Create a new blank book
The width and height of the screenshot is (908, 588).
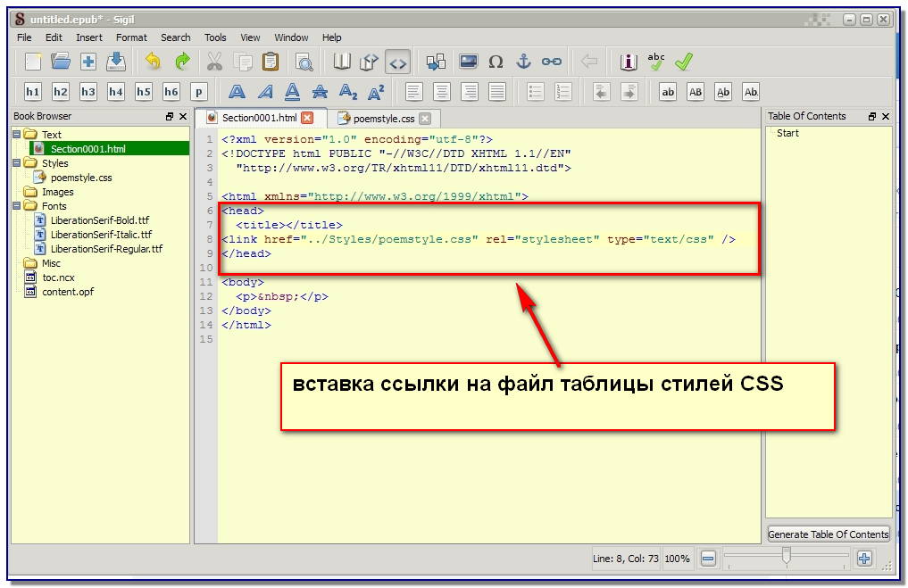[x=32, y=62]
